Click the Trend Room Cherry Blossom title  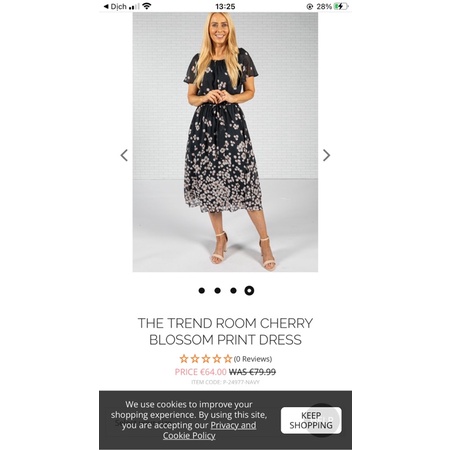point(225,331)
